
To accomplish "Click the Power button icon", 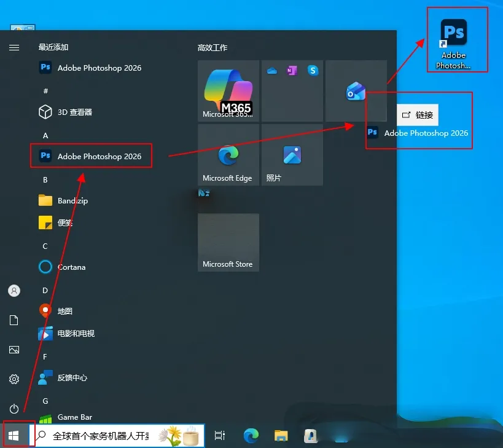I will [x=14, y=409].
